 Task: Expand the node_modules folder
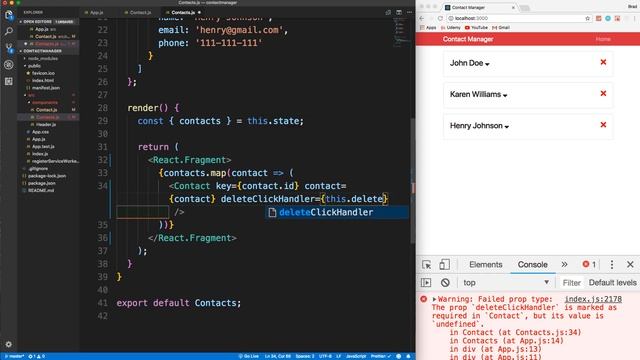(x=43, y=58)
